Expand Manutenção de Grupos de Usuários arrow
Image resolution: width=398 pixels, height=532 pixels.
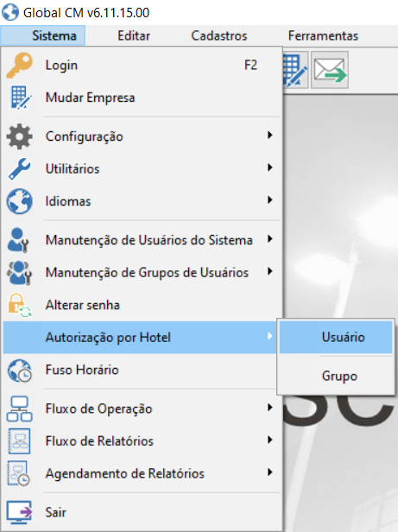(x=269, y=271)
